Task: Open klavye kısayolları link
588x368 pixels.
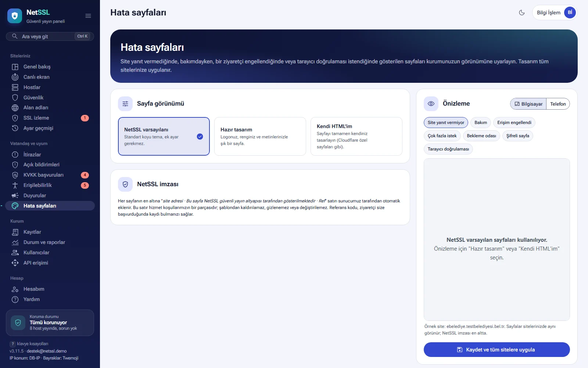Action: (x=29, y=344)
